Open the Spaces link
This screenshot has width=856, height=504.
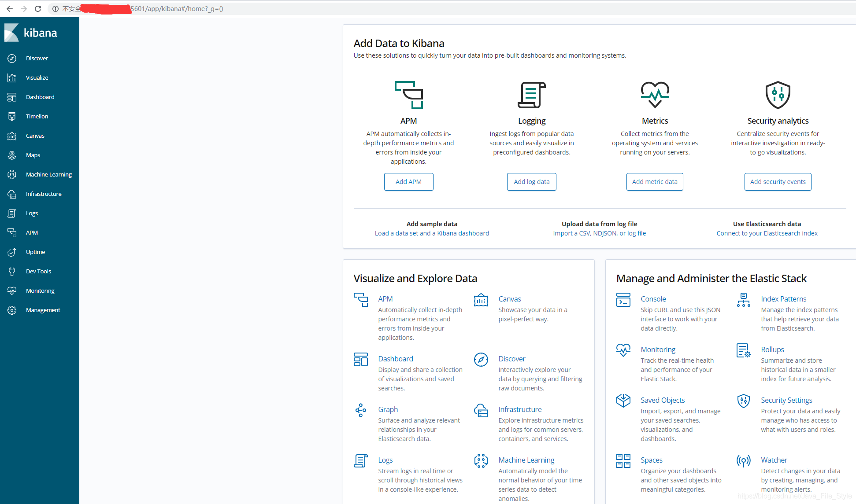tap(652, 460)
